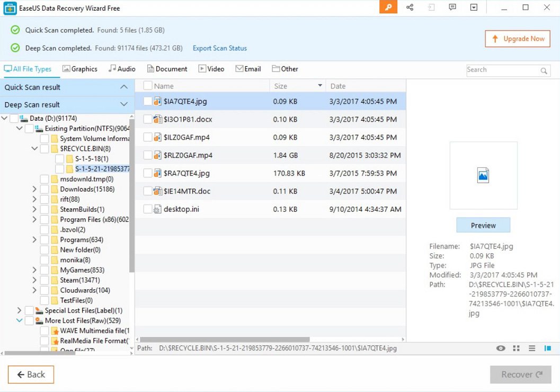Click the Upgrade Now button
The image size is (560, 392).
tap(517, 38)
